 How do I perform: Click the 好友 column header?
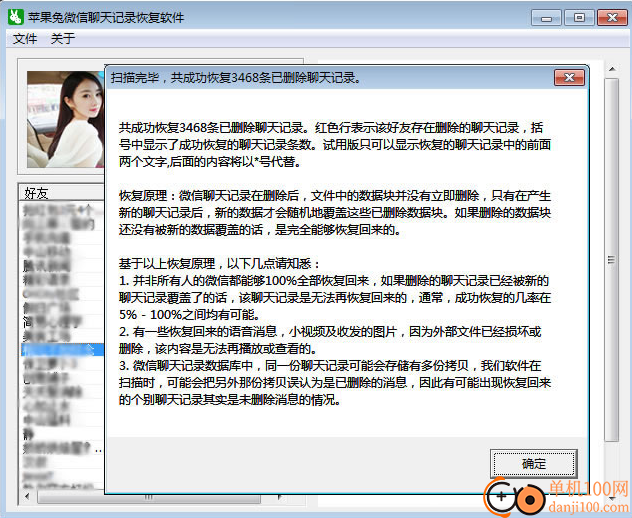pos(62,193)
